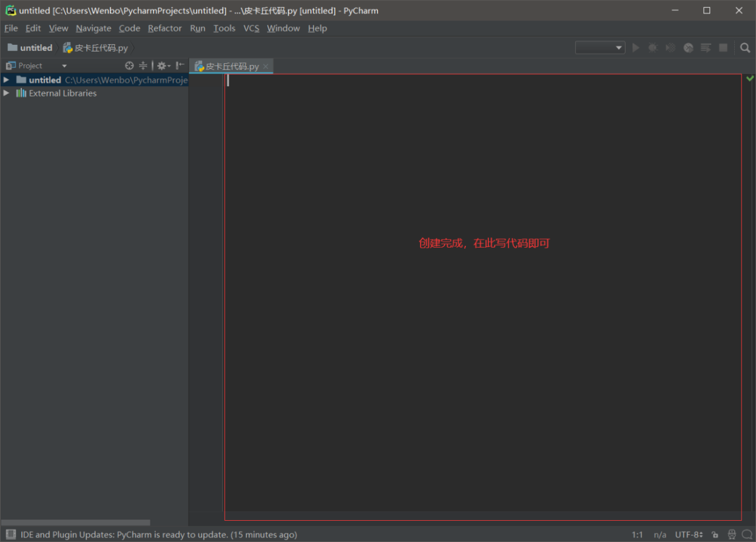
Task: Select untitled project row in tree
Action: [94, 80]
